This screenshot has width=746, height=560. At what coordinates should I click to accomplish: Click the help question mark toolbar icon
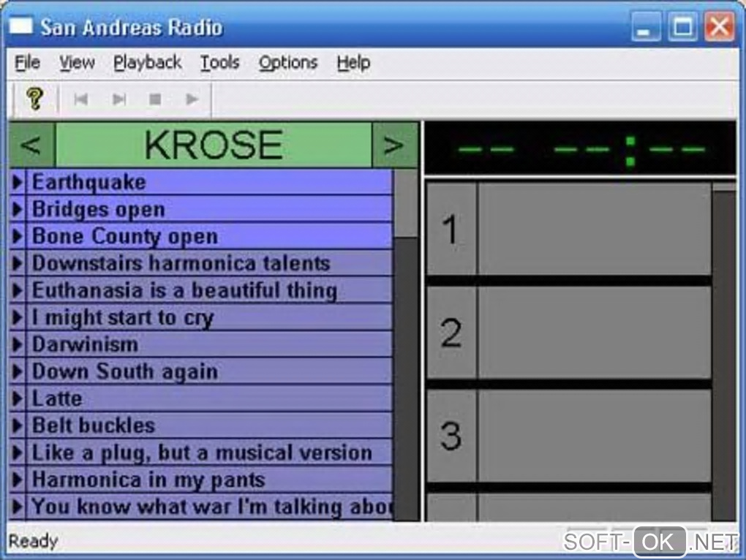34,99
